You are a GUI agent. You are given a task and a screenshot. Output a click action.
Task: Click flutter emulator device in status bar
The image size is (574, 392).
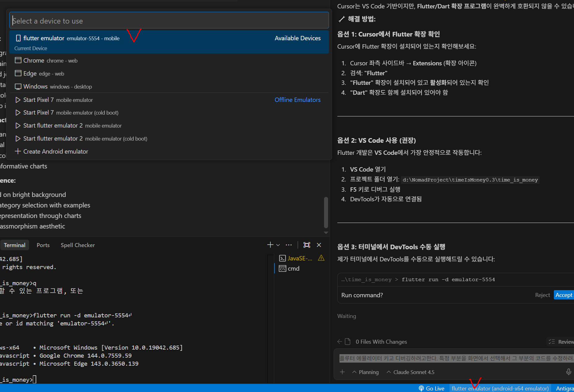(500, 388)
